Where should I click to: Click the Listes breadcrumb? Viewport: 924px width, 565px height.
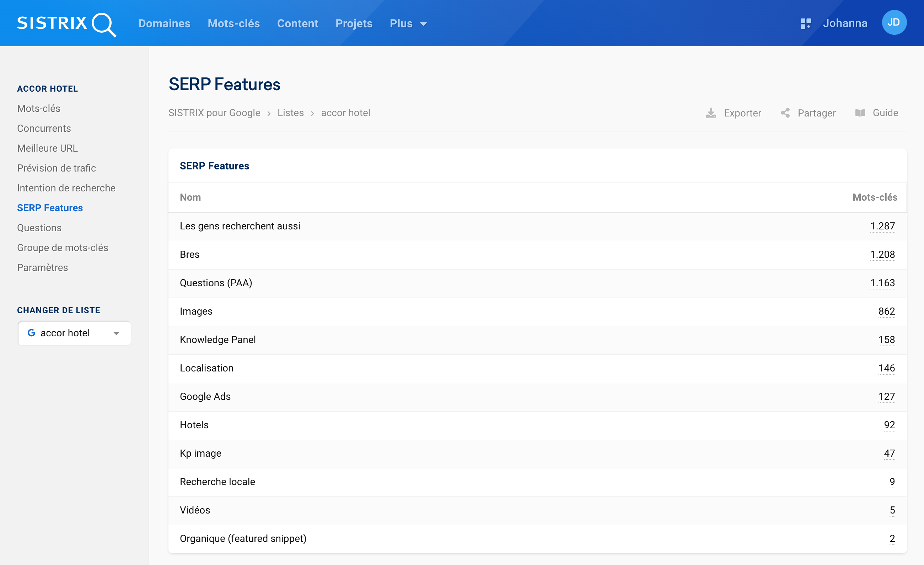290,113
